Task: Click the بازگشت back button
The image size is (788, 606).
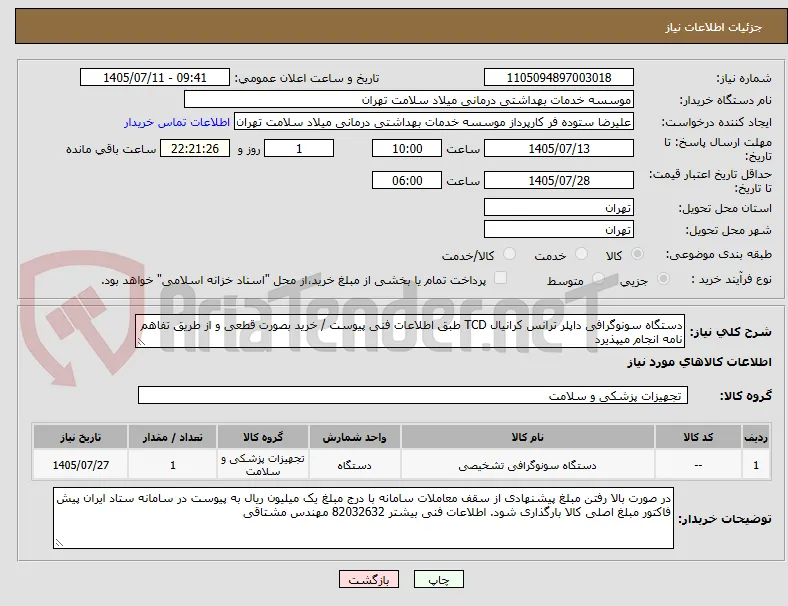Action: pyautogui.click(x=369, y=579)
